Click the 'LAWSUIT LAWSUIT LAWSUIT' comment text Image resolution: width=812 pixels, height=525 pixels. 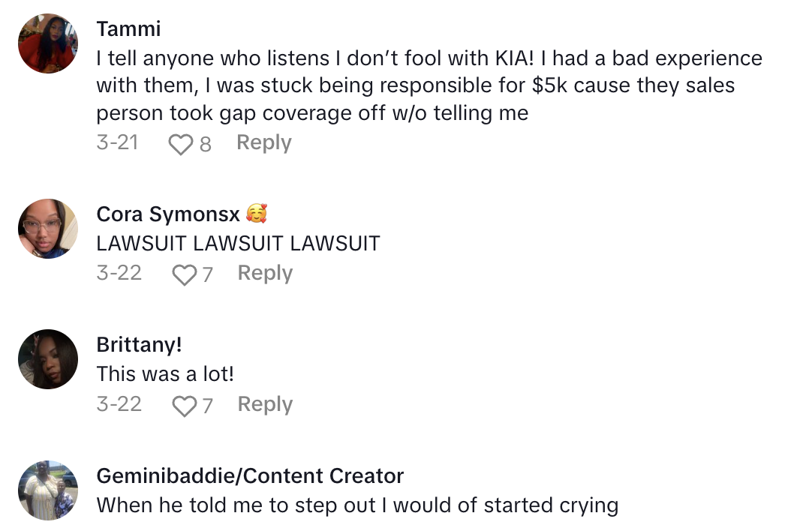pyautogui.click(x=238, y=243)
